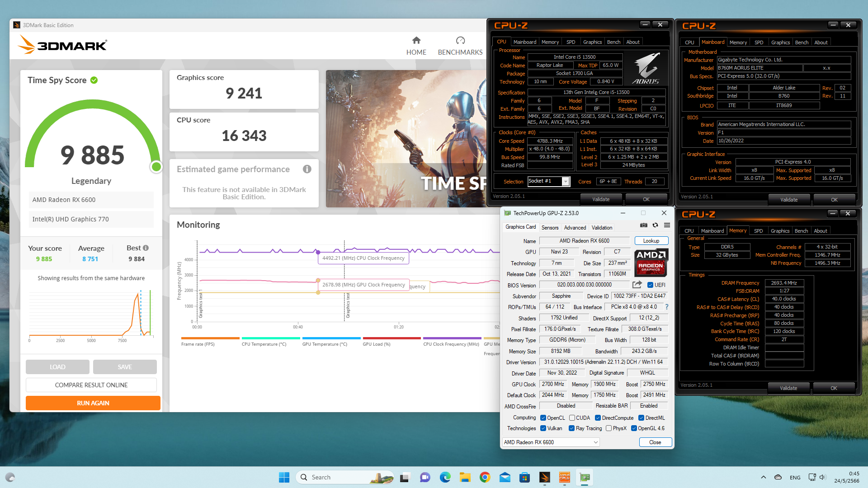This screenshot has height=488, width=868.
Task: Open Microsoft Store from the taskbar
Action: pyautogui.click(x=524, y=477)
